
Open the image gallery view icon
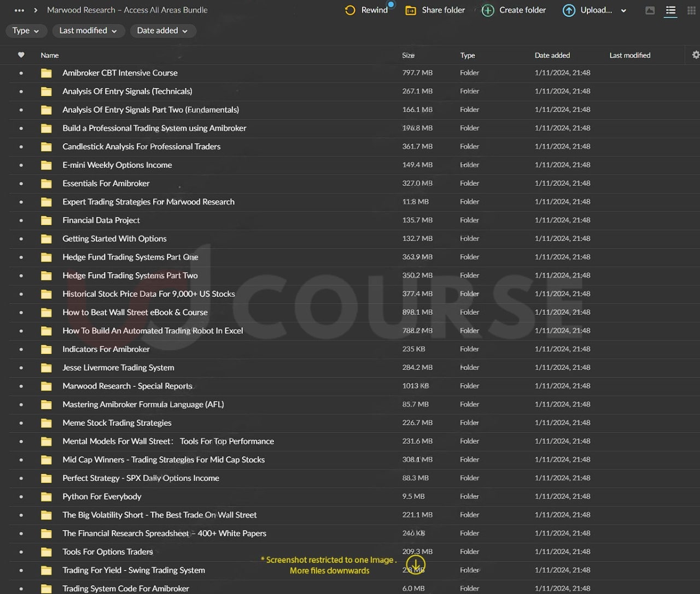click(650, 10)
